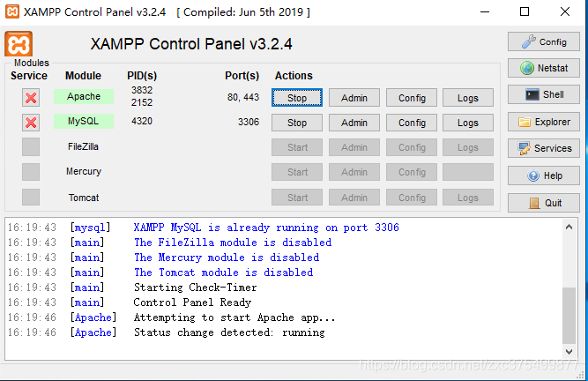Viewport: 588px width, 381px height.
Task: Toggle the Tomcat service checkbox
Action: pyautogui.click(x=31, y=198)
